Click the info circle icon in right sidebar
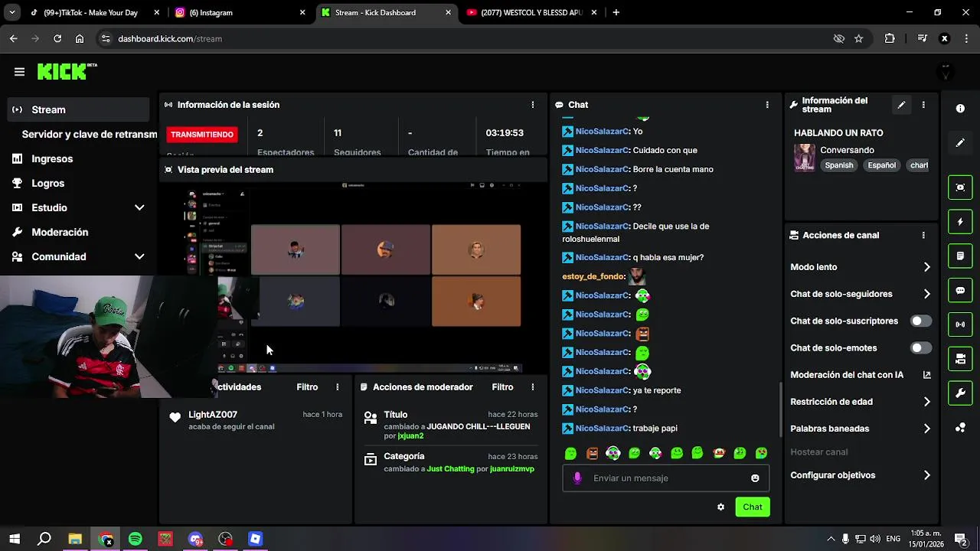The height and width of the screenshot is (551, 980). [960, 109]
